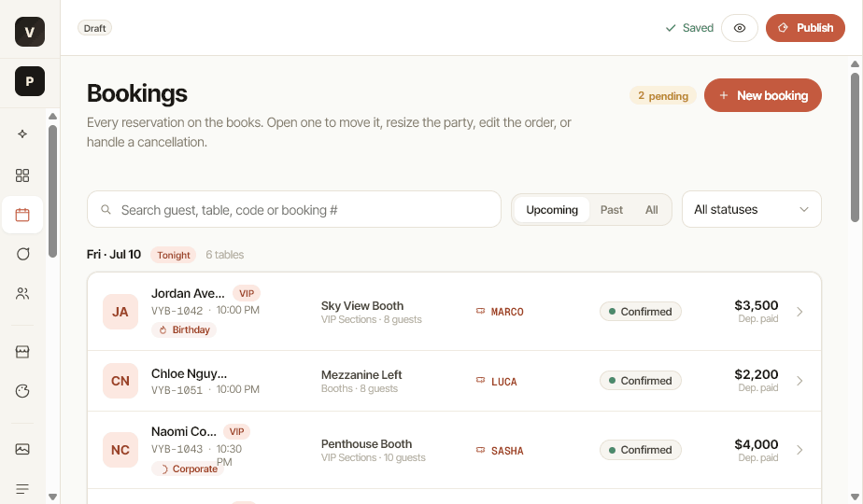Viewport: 863px width, 504px height.
Task: Click the magnifier icon in search box
Action: (x=106, y=210)
